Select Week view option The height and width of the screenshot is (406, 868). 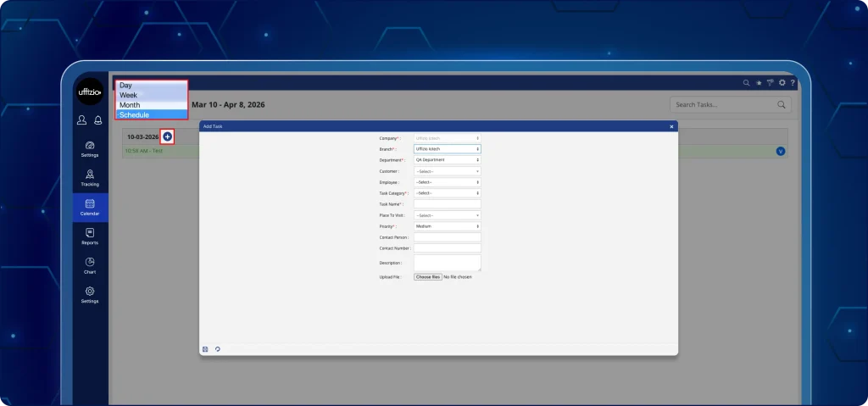tap(152, 95)
